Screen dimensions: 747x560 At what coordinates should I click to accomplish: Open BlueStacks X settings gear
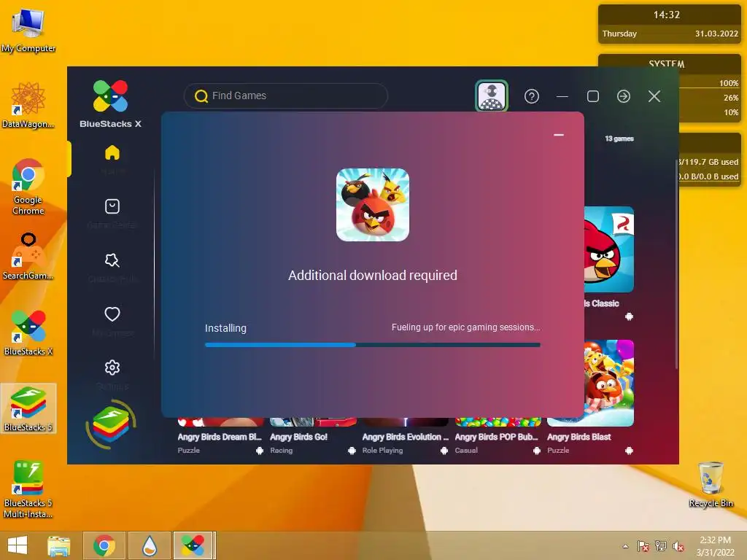click(x=112, y=367)
